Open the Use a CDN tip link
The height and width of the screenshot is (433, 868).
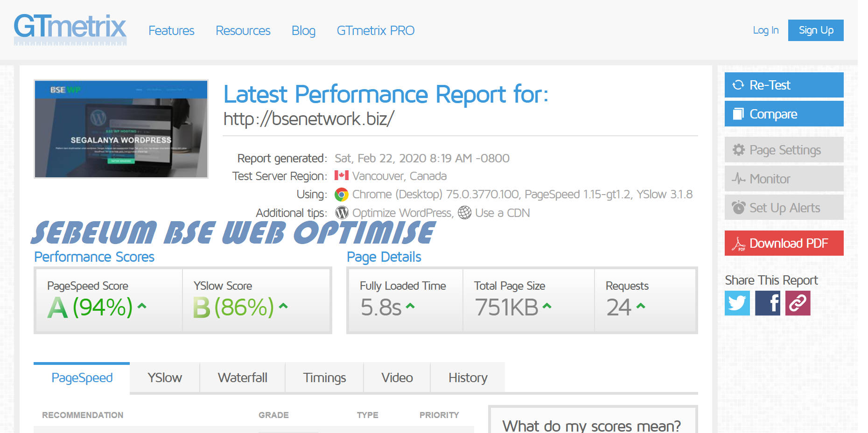pyautogui.click(x=503, y=213)
